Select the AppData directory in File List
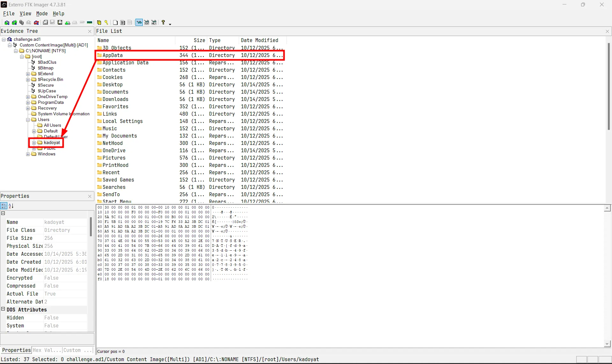Viewport: 612px width, 364px height. point(113,55)
